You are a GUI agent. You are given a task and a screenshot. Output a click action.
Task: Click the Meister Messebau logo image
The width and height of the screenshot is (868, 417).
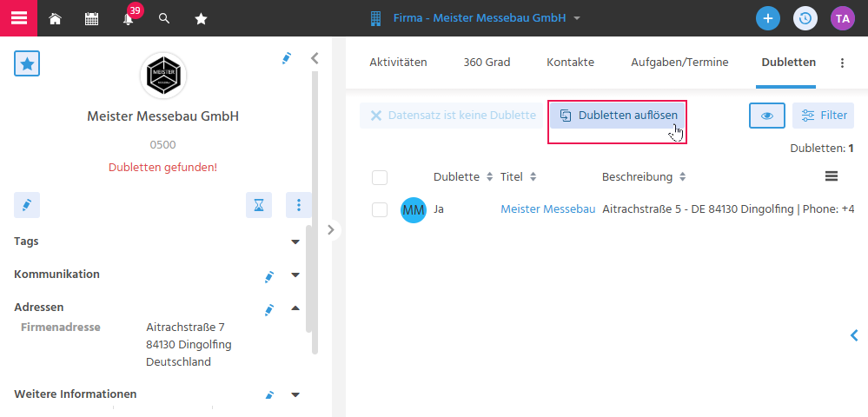(x=163, y=76)
